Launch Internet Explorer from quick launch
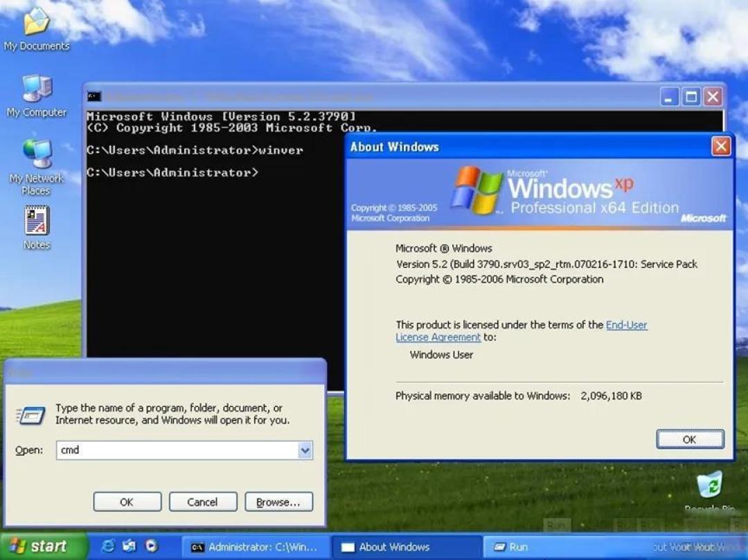This screenshot has height=560, width=748. (x=107, y=546)
